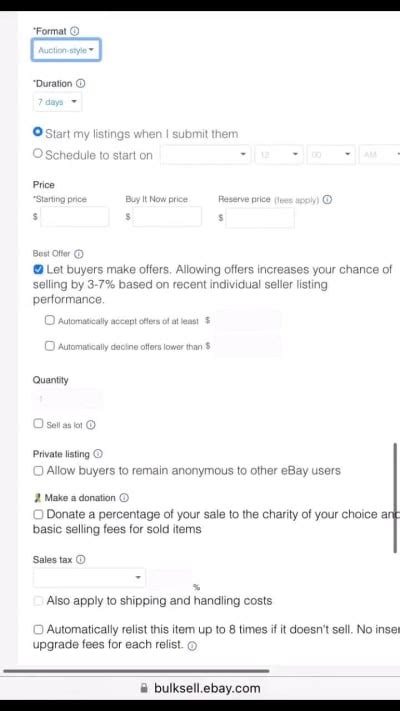Check Automatically relist this item option
This screenshot has width=400, height=711.
click(x=38, y=629)
